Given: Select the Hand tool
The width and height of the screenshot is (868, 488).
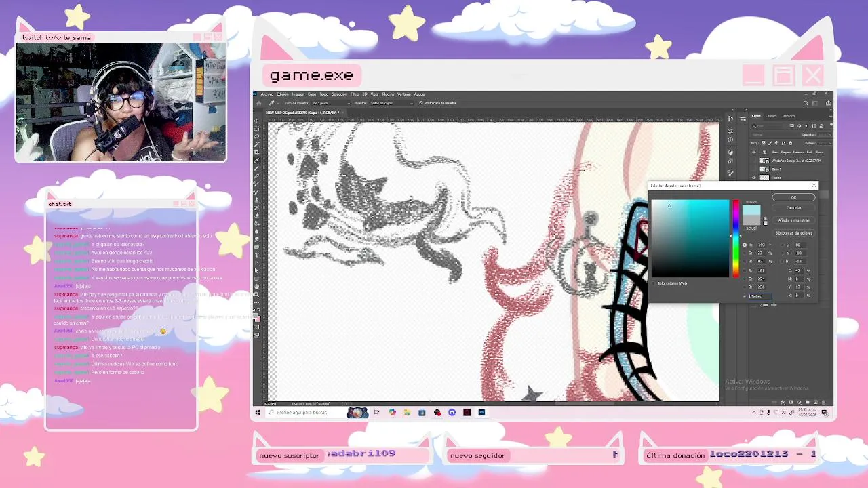Looking at the screenshot, I should click(x=256, y=287).
